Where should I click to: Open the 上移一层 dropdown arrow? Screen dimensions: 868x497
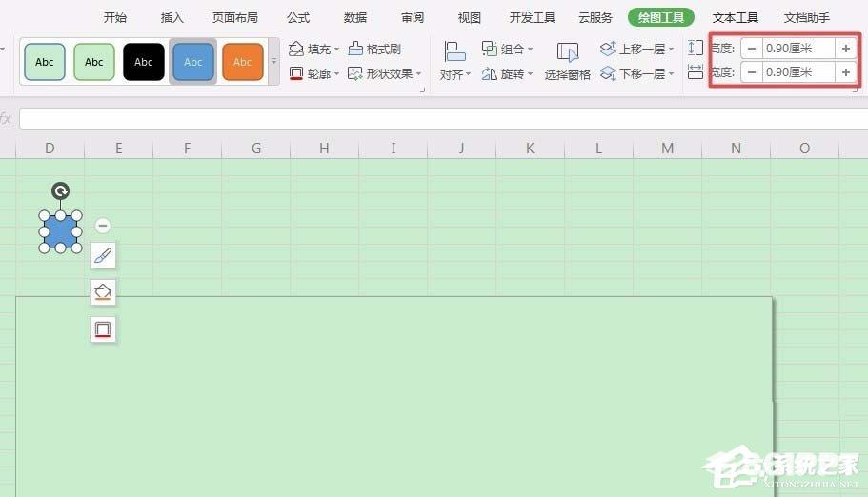tap(672, 50)
